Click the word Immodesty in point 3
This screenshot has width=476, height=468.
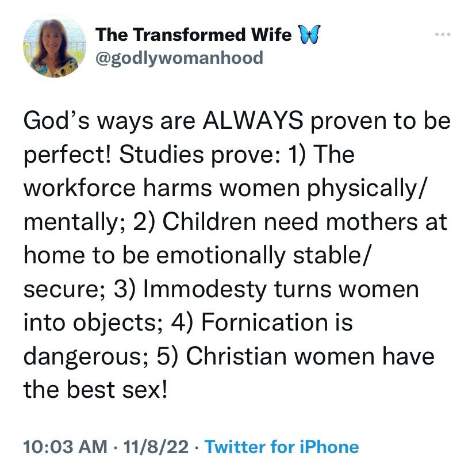pyautogui.click(x=205, y=289)
